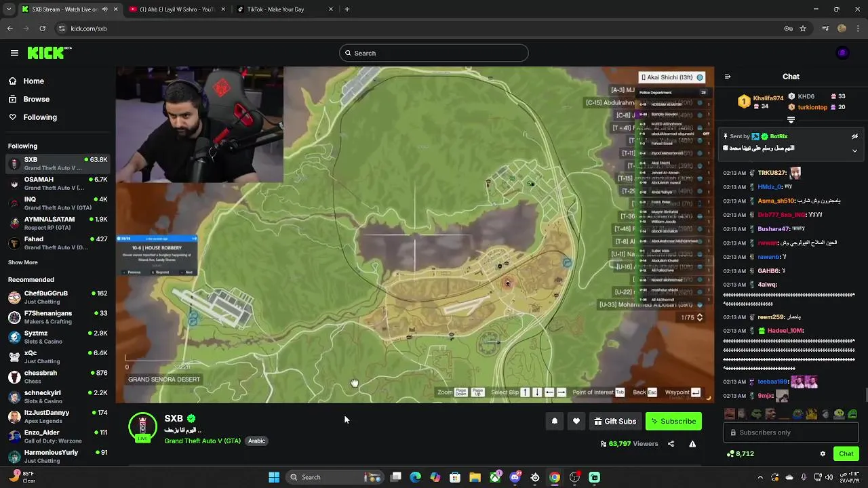Screen dimensions: 868x488
Task: Open ChefBuGGruB recommended channel
Action: click(58, 297)
